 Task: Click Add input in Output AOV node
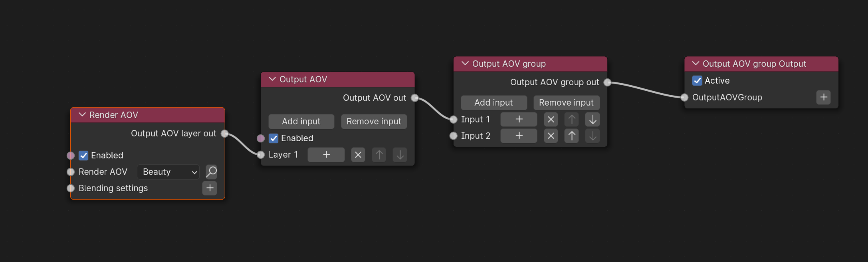(x=301, y=122)
